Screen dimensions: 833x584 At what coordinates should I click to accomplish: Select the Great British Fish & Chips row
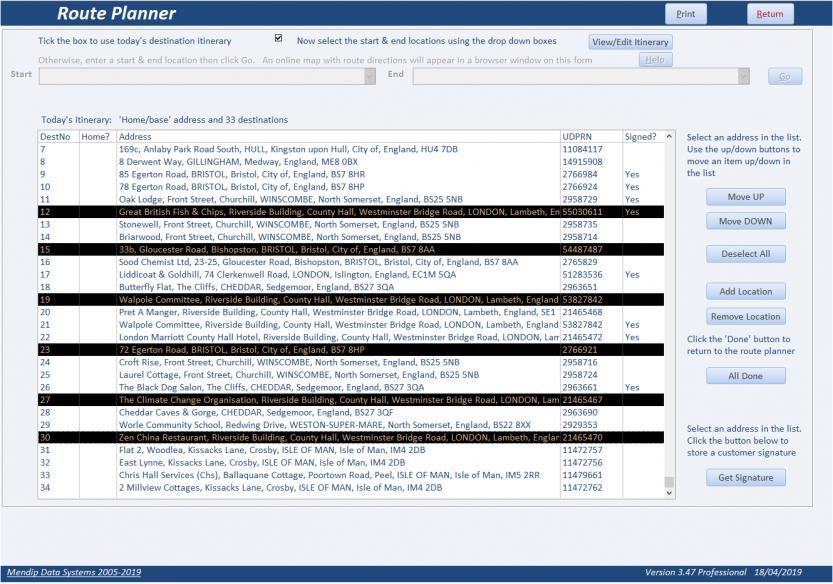(x=351, y=212)
